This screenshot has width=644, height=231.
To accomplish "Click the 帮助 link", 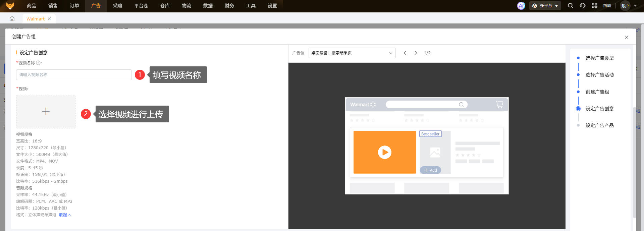I will (x=607, y=6).
